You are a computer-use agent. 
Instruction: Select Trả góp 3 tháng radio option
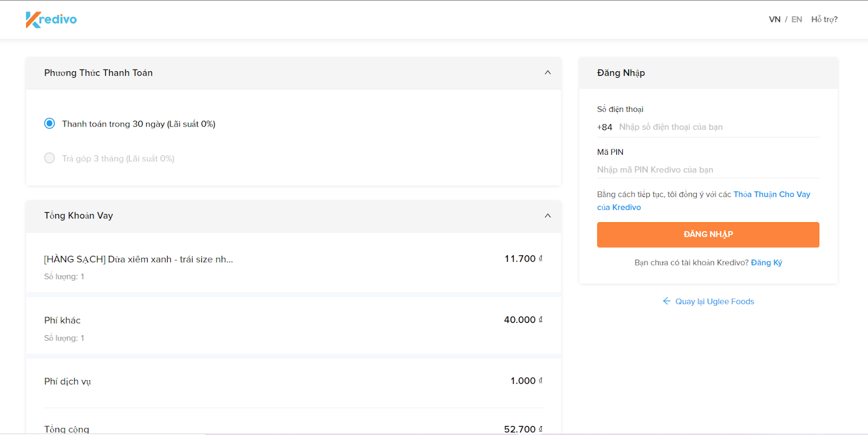pyautogui.click(x=49, y=158)
